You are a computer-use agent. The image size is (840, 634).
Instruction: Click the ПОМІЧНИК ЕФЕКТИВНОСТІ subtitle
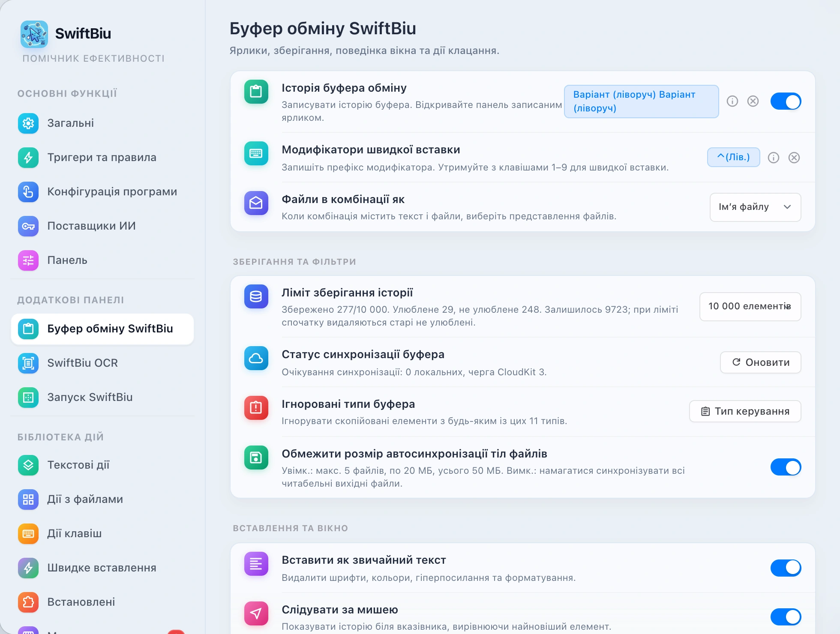pos(93,59)
